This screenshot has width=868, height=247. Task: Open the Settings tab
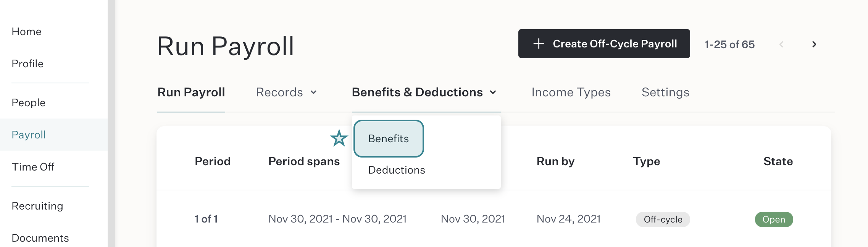coord(665,92)
